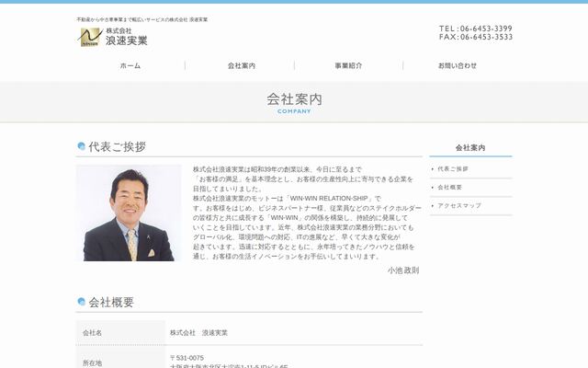Screen dimensions: 588x368
Task: Click the 株式会社 浪速実業 table value
Action: [x=198, y=333]
